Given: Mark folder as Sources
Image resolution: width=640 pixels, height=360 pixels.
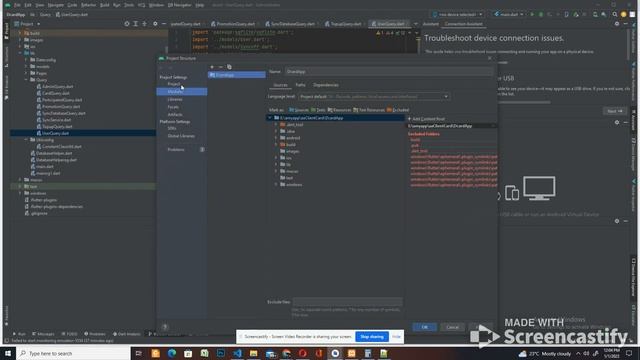Looking at the screenshot, I should 299,110.
